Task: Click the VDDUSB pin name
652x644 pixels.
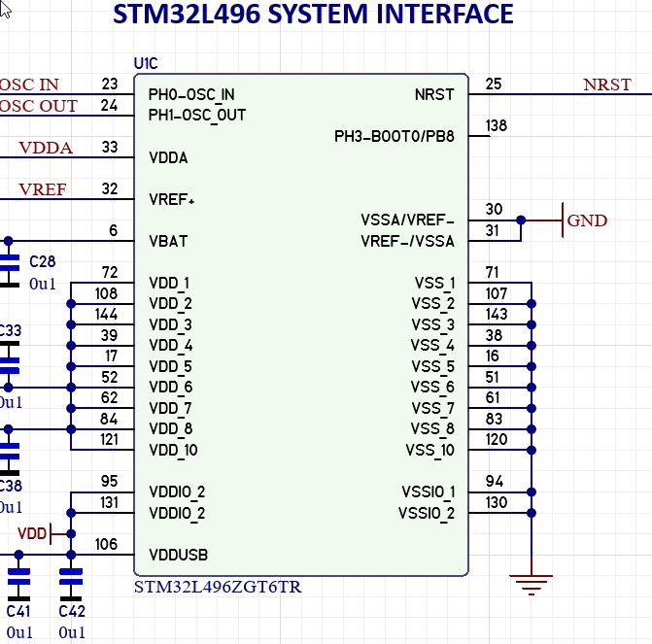Action: coord(178,556)
